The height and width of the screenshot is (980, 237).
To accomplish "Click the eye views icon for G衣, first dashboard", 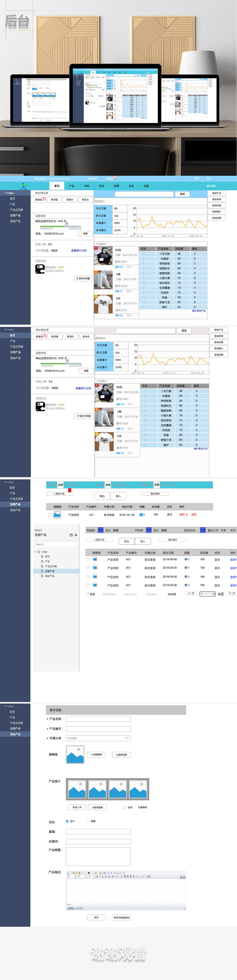I will click(117, 315).
